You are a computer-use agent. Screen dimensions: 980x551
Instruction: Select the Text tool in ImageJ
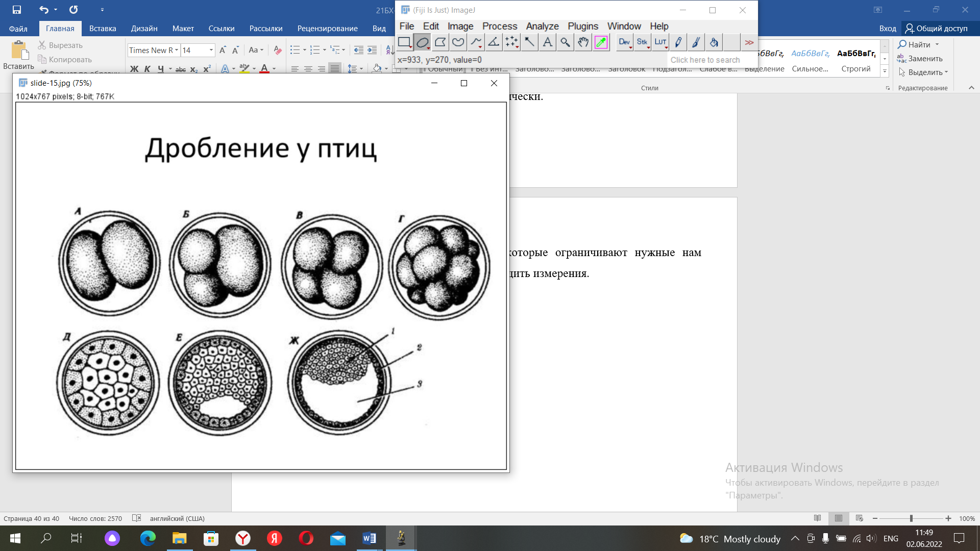pyautogui.click(x=547, y=42)
